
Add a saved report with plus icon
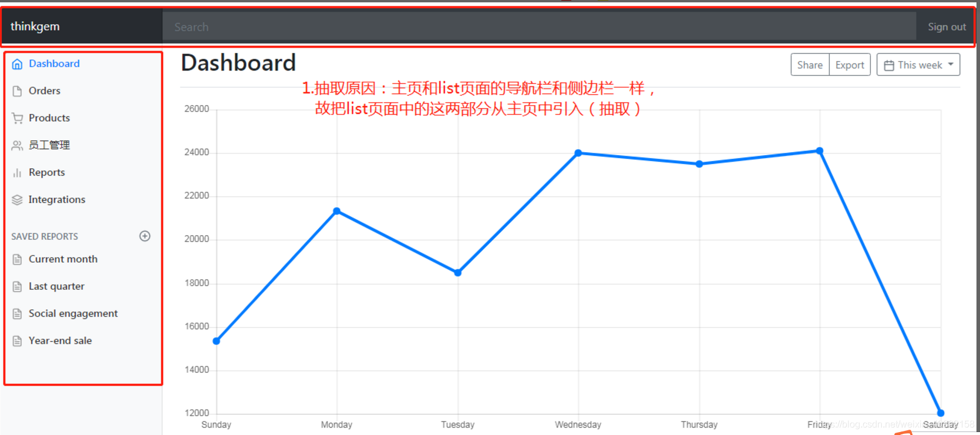[x=145, y=236]
